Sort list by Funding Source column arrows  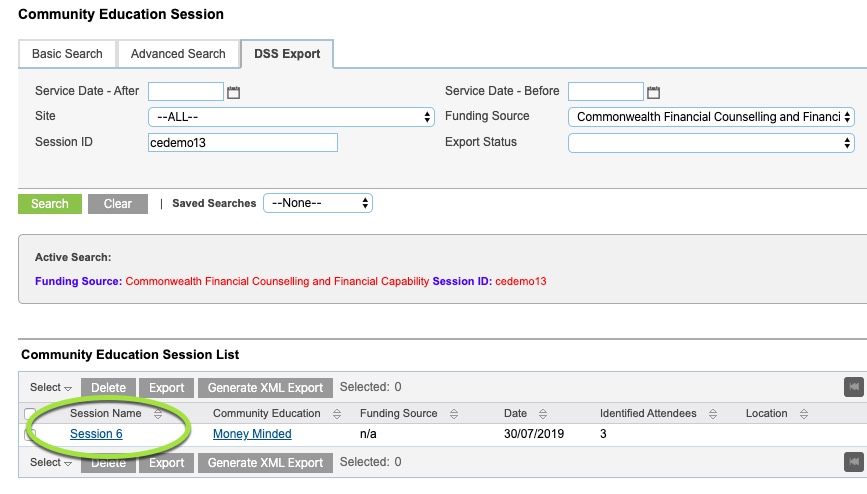[x=454, y=414]
